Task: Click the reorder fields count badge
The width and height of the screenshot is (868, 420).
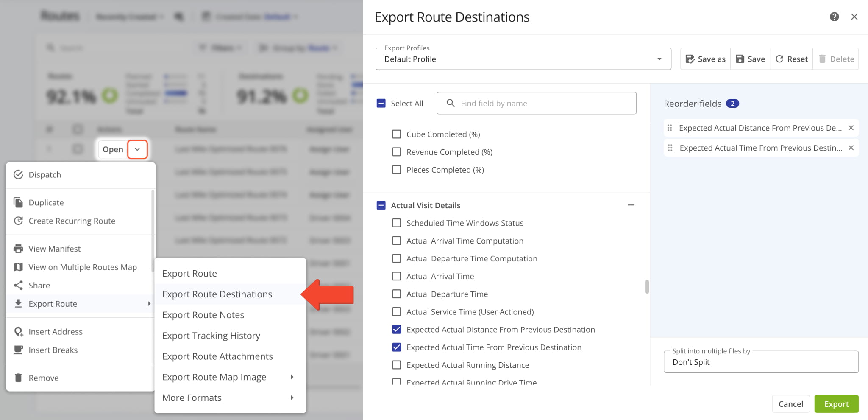Action: click(732, 104)
